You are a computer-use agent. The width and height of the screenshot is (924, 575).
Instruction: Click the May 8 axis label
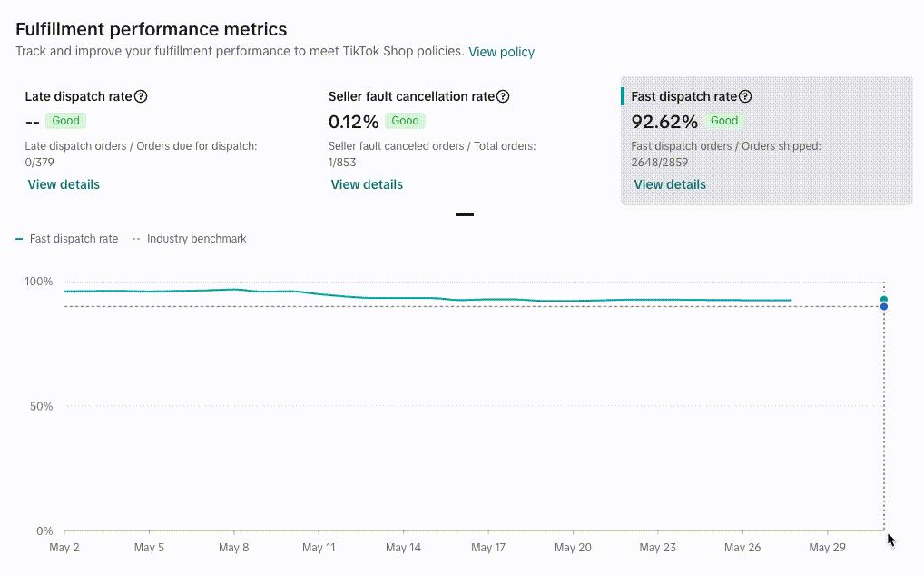234,548
